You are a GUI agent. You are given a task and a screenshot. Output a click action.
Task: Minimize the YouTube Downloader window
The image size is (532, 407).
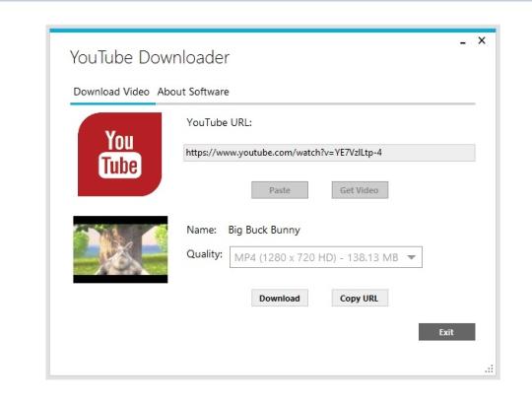(x=462, y=42)
